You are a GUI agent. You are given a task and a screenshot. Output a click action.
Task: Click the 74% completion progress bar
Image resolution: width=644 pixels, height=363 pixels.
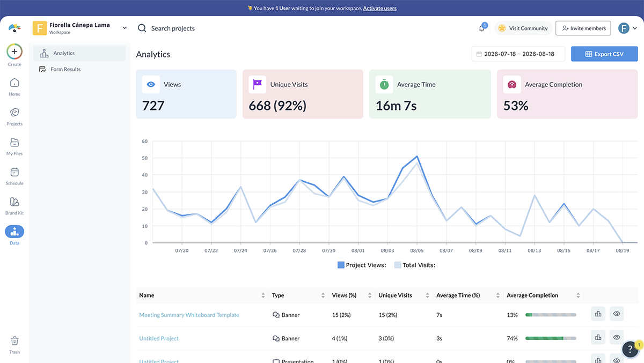pyautogui.click(x=551, y=338)
